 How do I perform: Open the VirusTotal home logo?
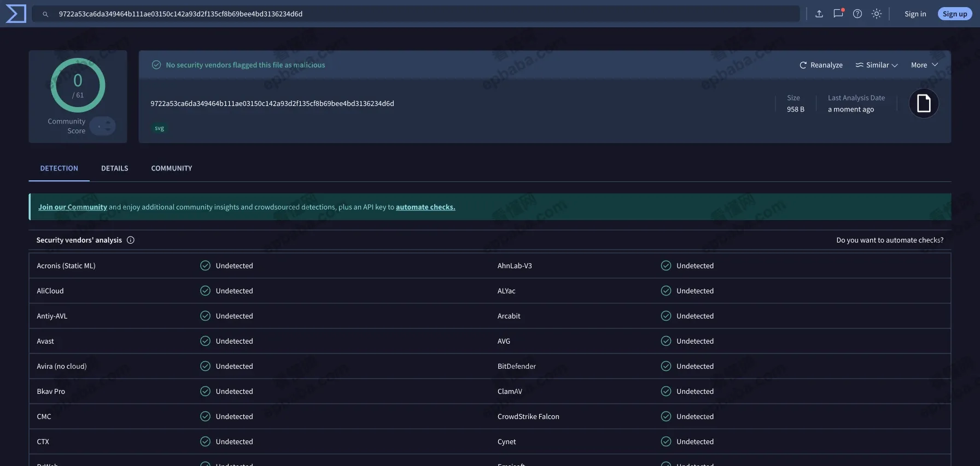tap(16, 14)
